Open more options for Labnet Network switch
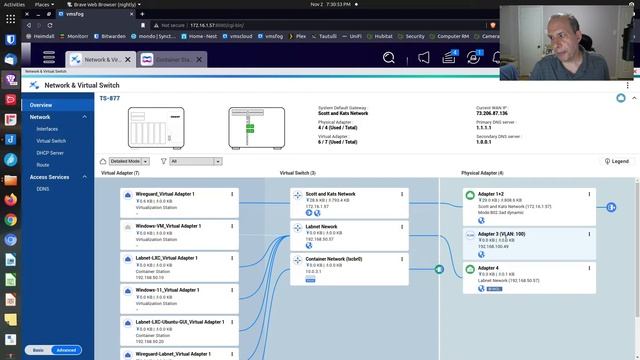The width and height of the screenshot is (640, 360). 402,227
